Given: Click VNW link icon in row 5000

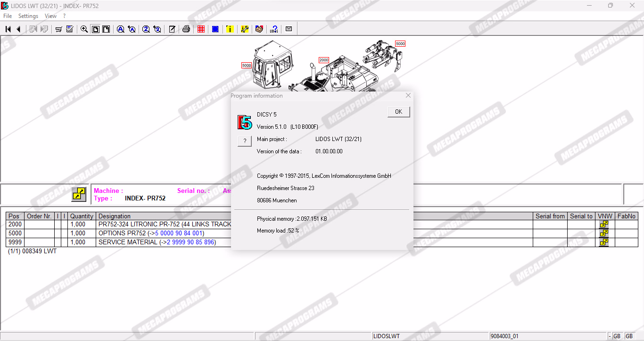Looking at the screenshot, I should (x=603, y=233).
